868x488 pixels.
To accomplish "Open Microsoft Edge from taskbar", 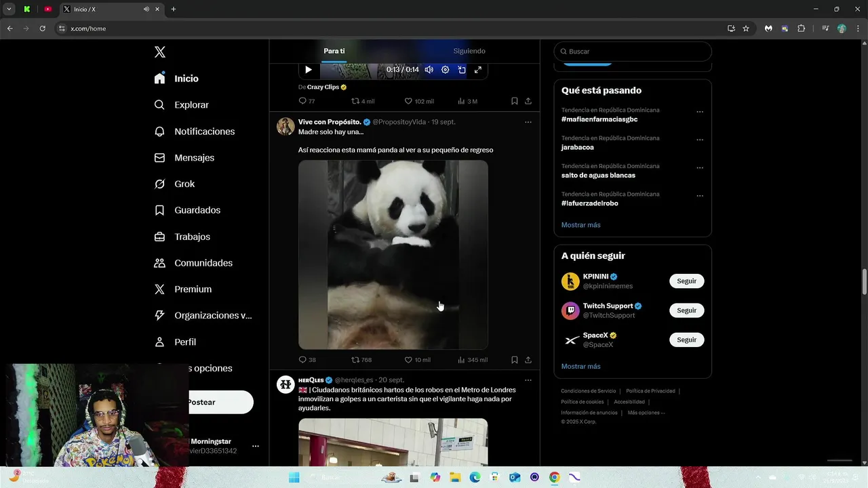I will (x=475, y=477).
